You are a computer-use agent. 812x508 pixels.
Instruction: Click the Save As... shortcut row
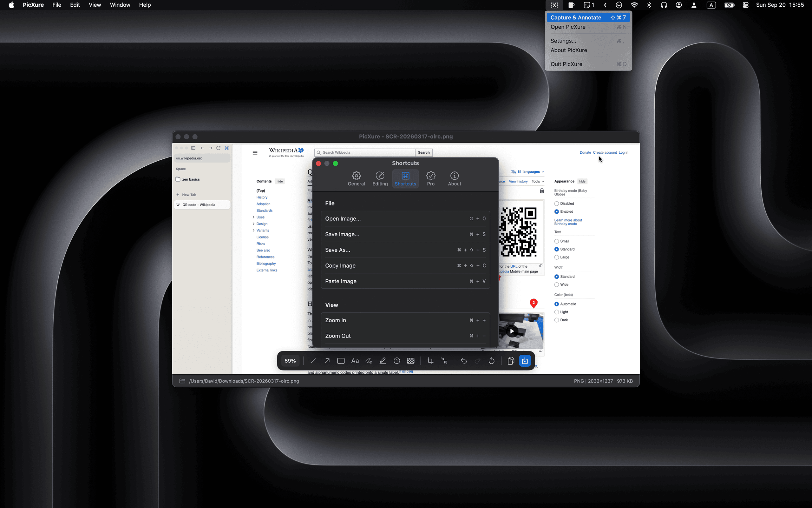[x=405, y=250]
